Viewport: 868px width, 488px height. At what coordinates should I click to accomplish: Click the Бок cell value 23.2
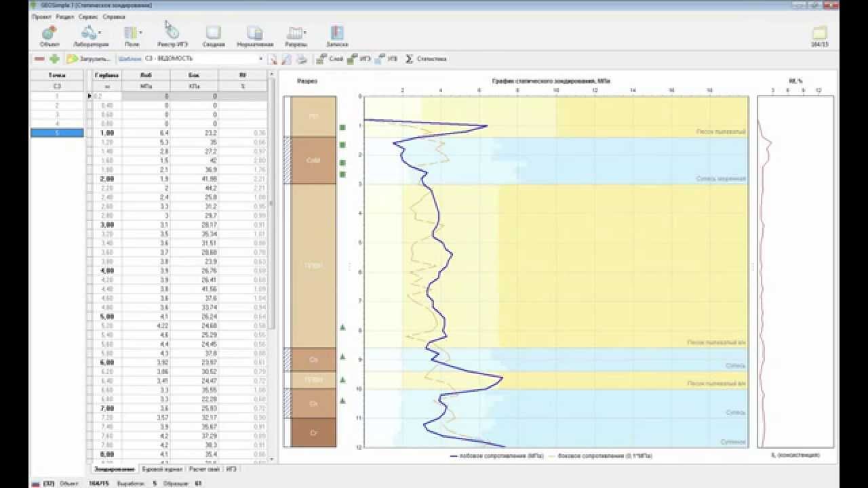(194, 133)
